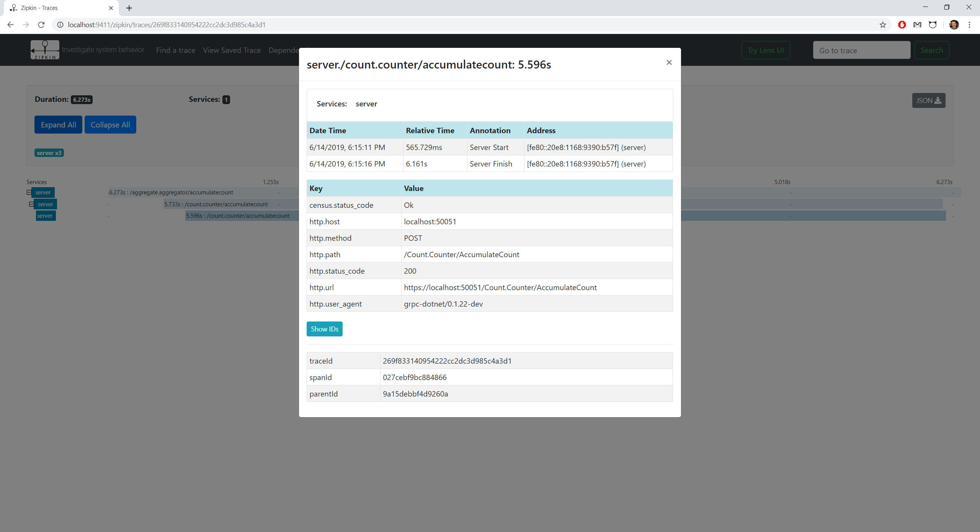Click the site info icon in address bar
Image resolution: width=980 pixels, height=532 pixels.
pyautogui.click(x=60, y=25)
